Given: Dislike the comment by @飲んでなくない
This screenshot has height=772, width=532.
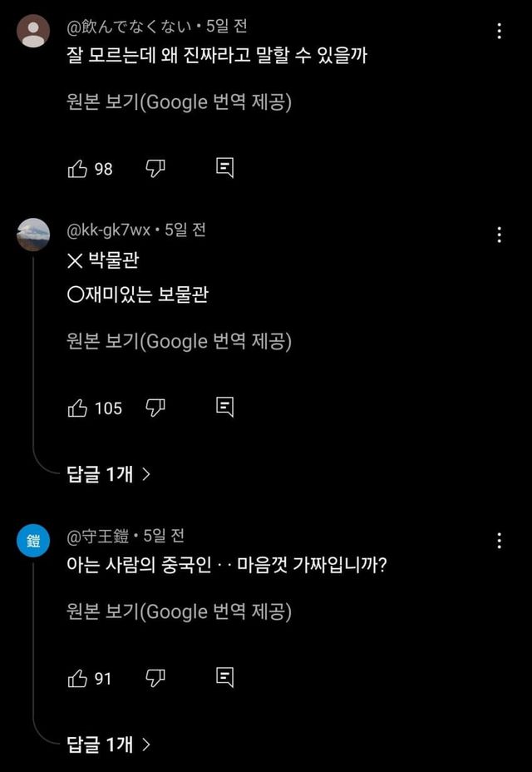Looking at the screenshot, I should [156, 169].
